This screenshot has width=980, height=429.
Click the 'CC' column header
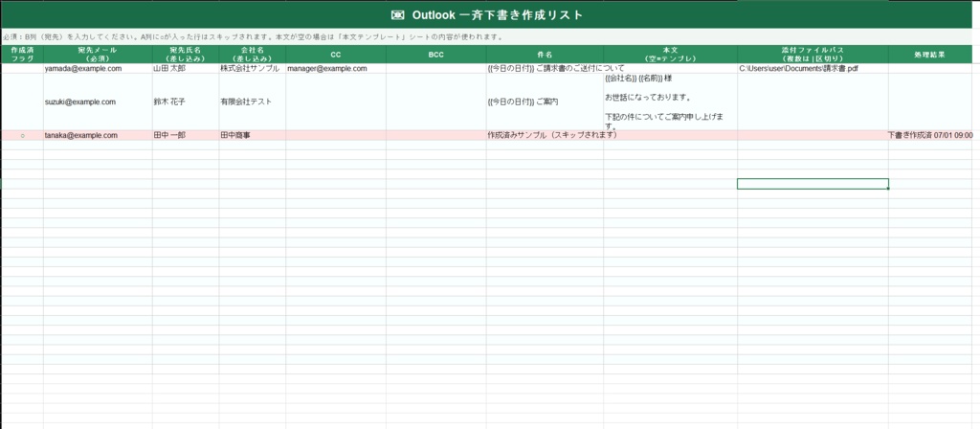coord(336,54)
